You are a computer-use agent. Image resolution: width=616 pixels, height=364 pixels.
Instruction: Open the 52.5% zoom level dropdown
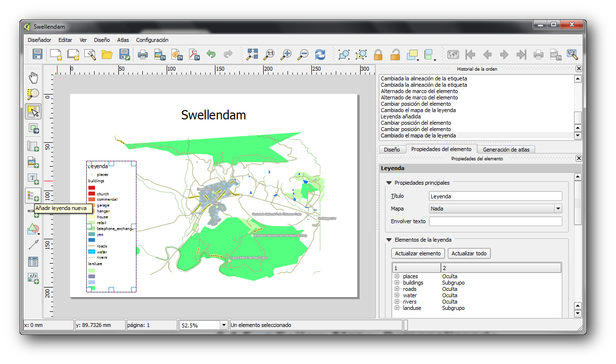[x=224, y=325]
